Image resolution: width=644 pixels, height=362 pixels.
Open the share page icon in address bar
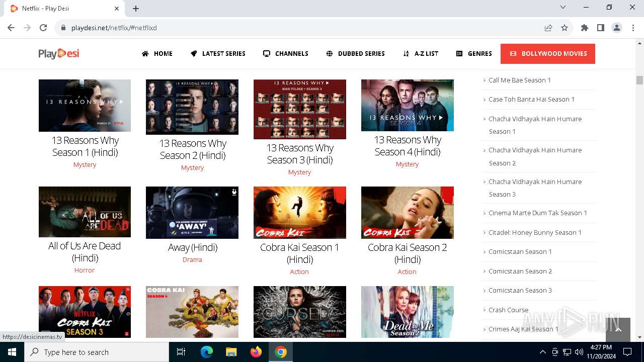[x=548, y=28]
